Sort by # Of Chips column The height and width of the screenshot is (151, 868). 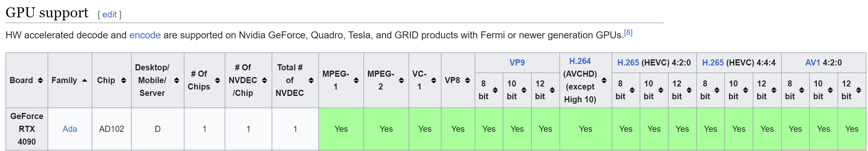[x=218, y=80]
